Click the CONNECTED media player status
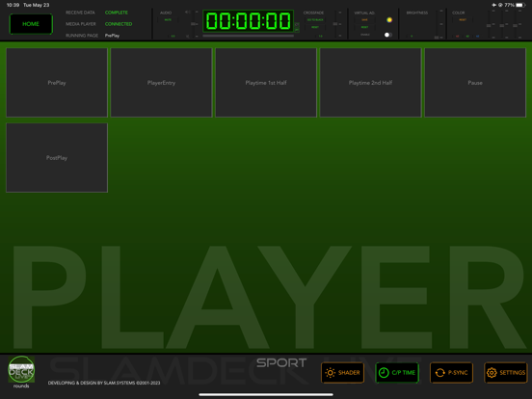The height and width of the screenshot is (399, 532). pos(119,24)
